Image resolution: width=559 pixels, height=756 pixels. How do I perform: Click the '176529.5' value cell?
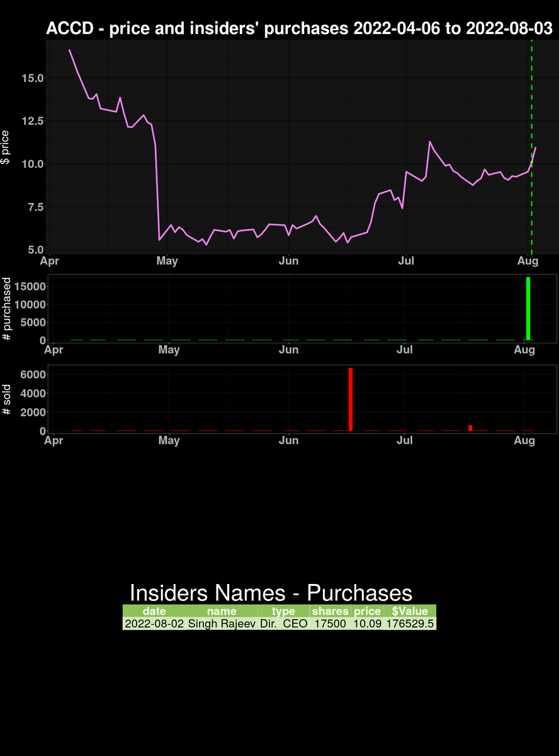pyautogui.click(x=410, y=624)
